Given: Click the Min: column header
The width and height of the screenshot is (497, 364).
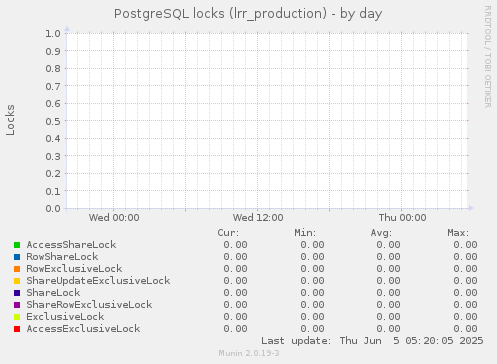Looking at the screenshot, I should tap(305, 233).
